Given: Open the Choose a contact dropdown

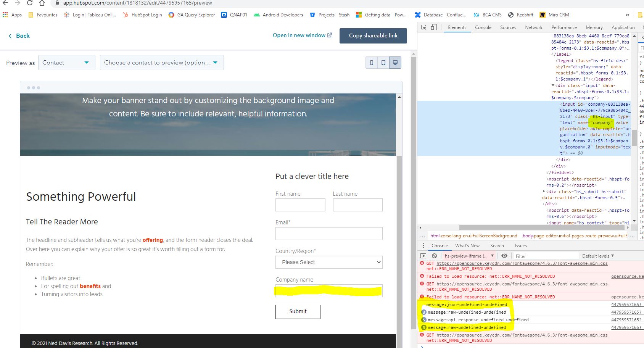Looking at the screenshot, I should coord(162,63).
